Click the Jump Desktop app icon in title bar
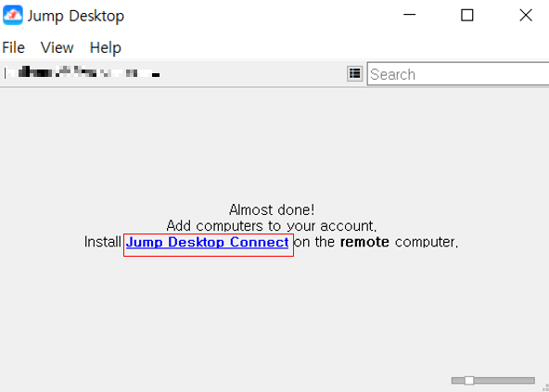549x392 pixels. click(x=13, y=15)
